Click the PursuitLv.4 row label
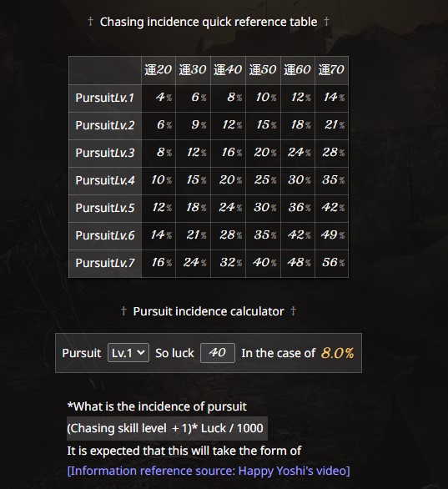448x489 pixels. (105, 180)
